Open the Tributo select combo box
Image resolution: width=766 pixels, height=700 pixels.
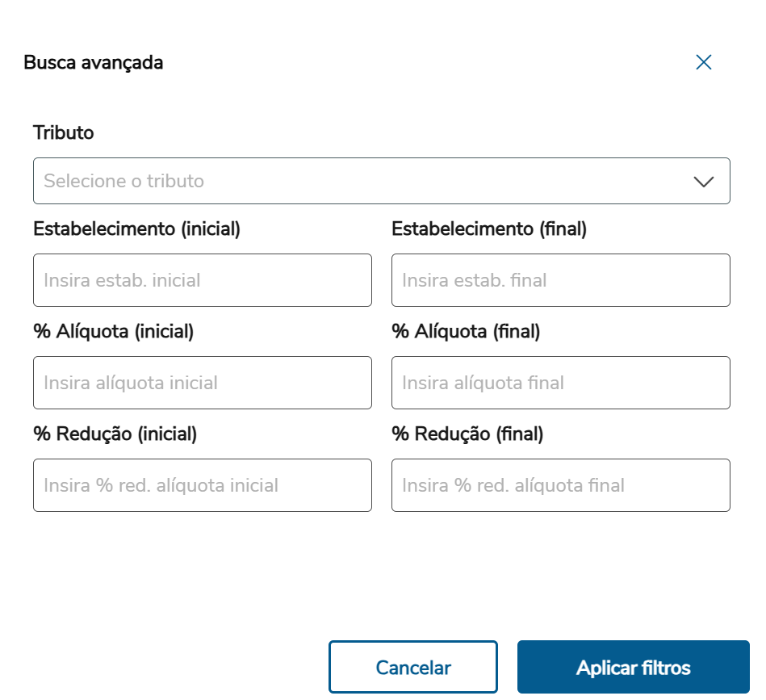(381, 181)
